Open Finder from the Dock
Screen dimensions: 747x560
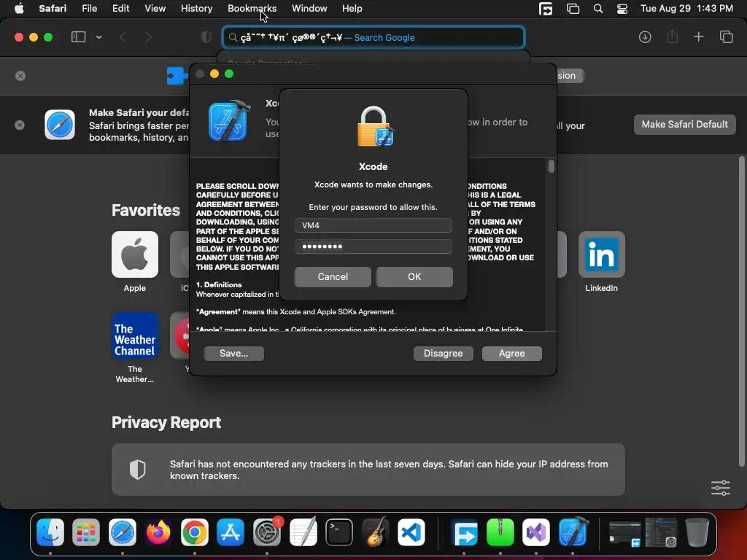tap(50, 532)
